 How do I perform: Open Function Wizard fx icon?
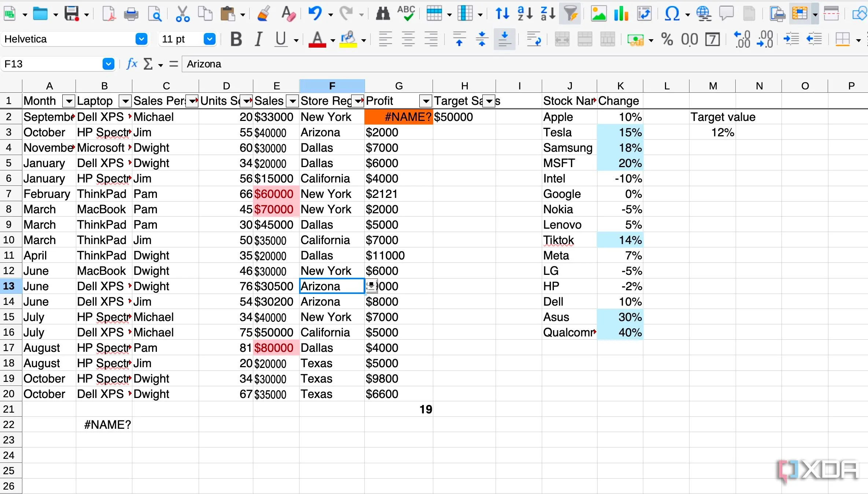(132, 64)
